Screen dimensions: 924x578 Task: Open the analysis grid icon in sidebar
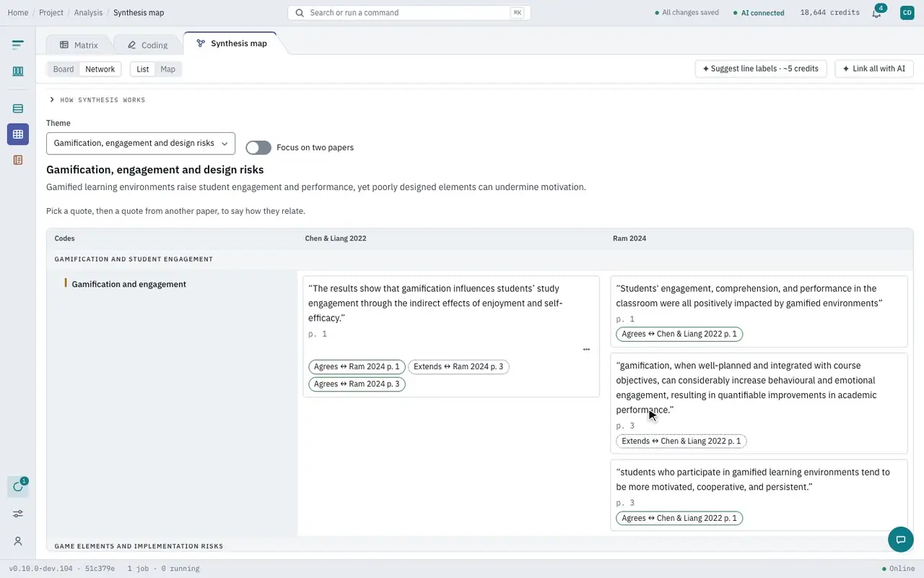(x=18, y=134)
